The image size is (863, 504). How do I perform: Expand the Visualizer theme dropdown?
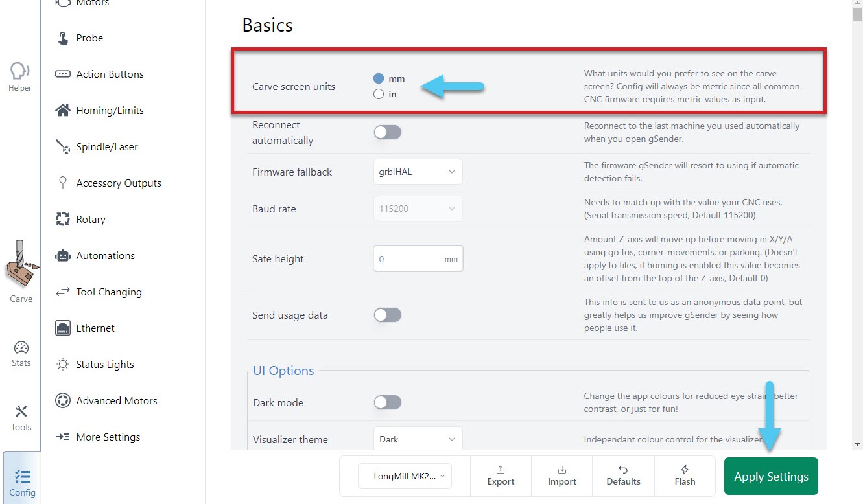point(418,439)
